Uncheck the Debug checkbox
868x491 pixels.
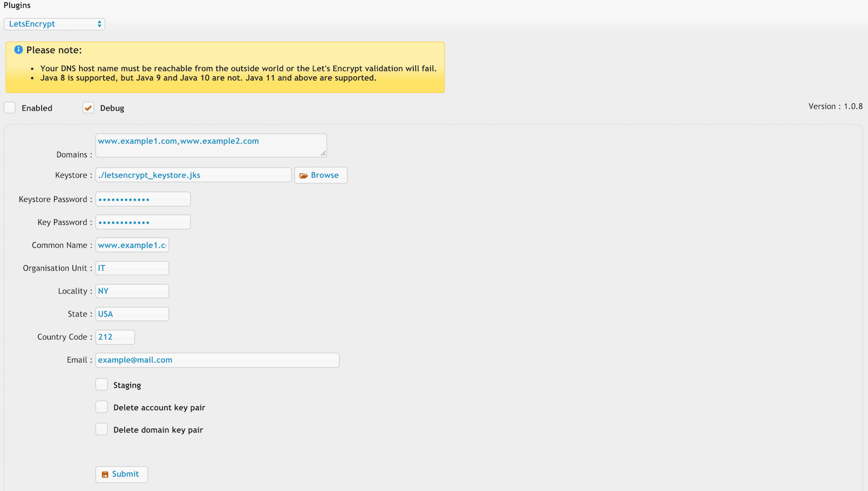pos(88,108)
